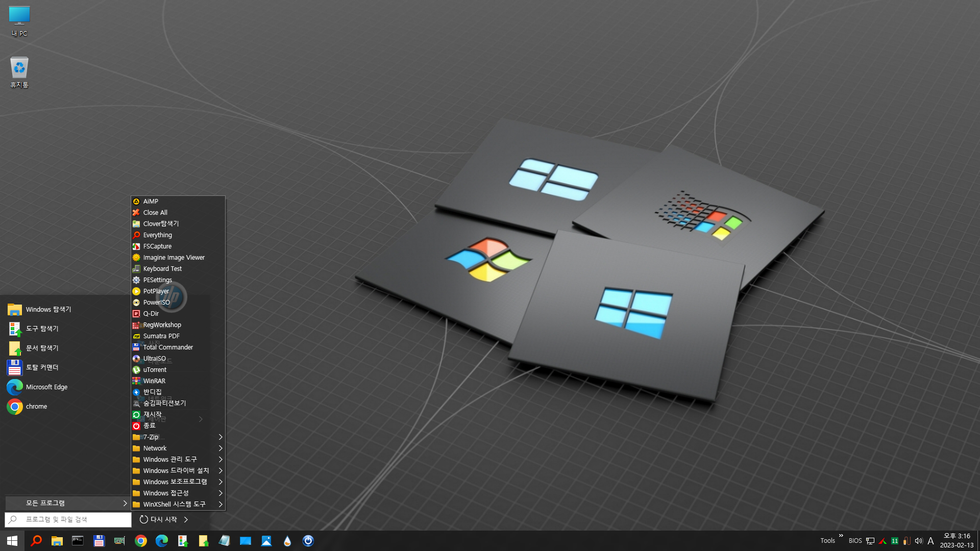The height and width of the screenshot is (551, 980).
Task: Click the 다시 시작 restart button
Action: pyautogui.click(x=158, y=519)
